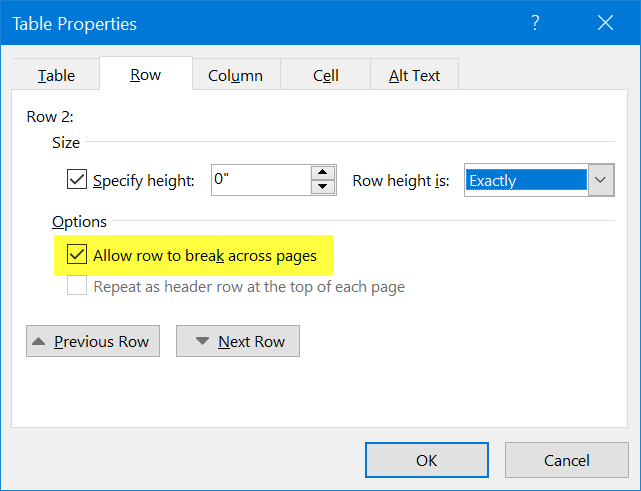Go to the Cell tab
This screenshot has height=491, width=641.
coord(325,76)
